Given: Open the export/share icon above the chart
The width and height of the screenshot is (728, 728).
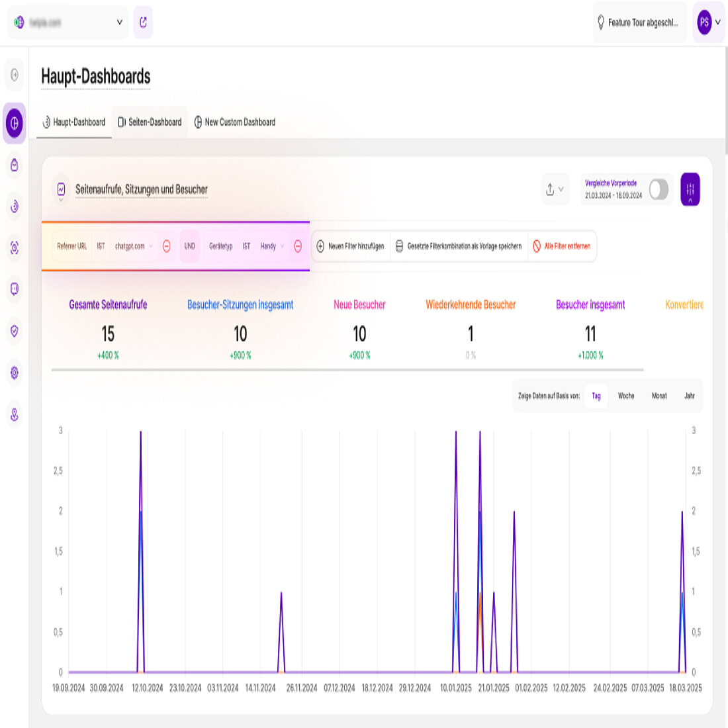Looking at the screenshot, I should [x=551, y=189].
